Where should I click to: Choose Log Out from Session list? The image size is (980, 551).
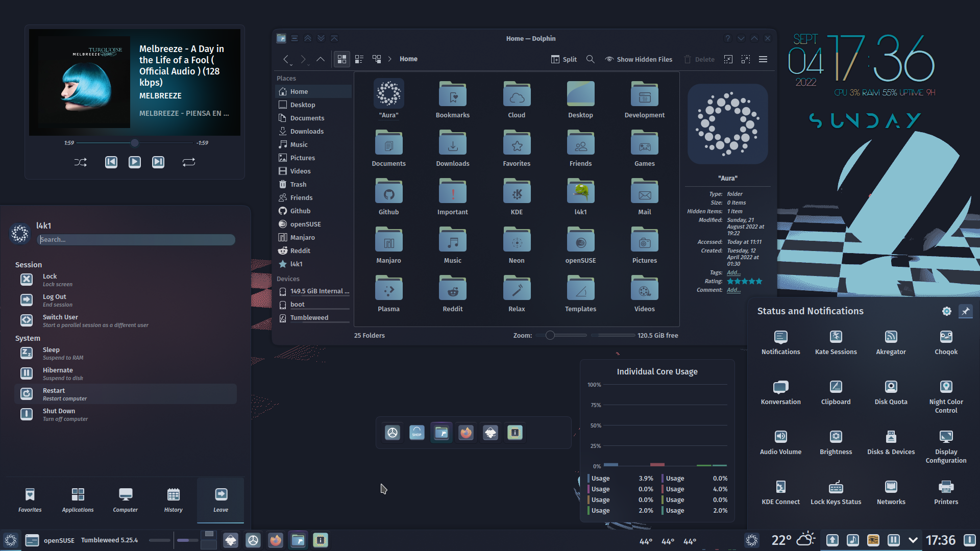[x=126, y=300]
